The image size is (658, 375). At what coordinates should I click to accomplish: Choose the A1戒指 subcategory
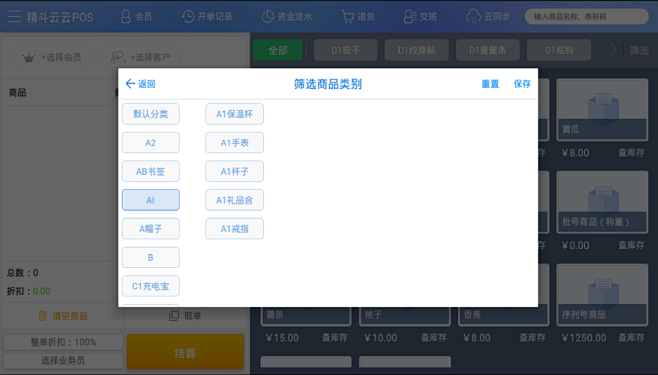(235, 229)
